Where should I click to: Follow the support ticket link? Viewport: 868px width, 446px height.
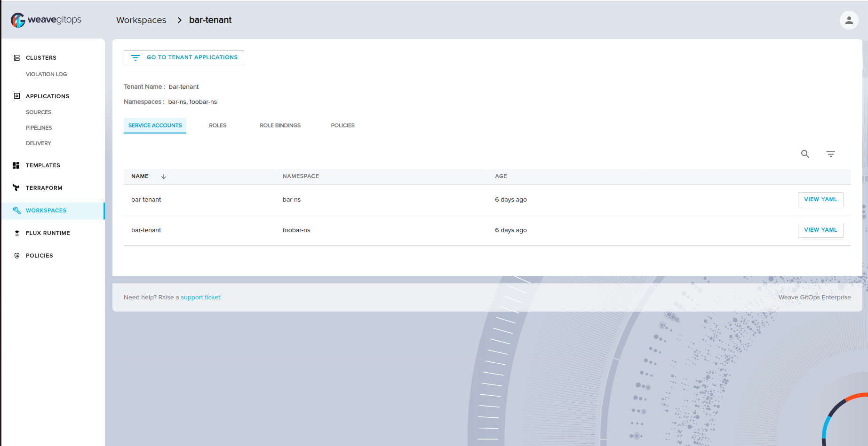[x=200, y=297]
